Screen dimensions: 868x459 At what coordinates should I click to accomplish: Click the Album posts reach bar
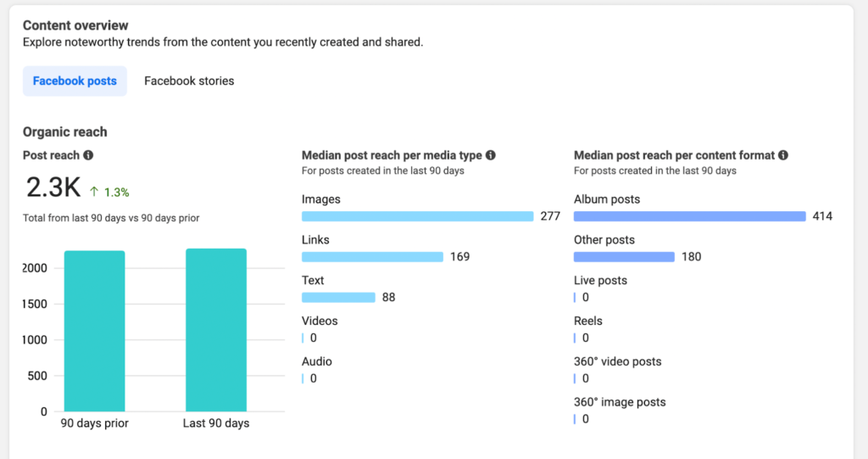[x=689, y=216]
